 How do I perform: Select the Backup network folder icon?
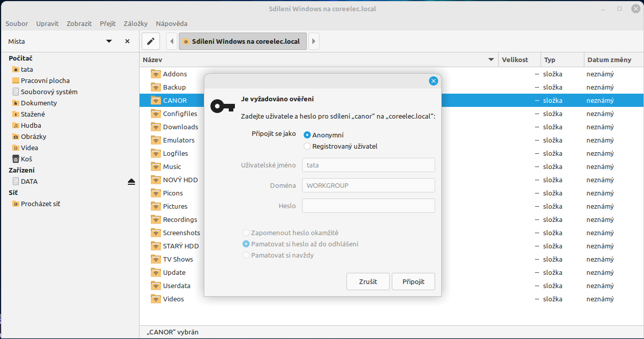(x=155, y=87)
